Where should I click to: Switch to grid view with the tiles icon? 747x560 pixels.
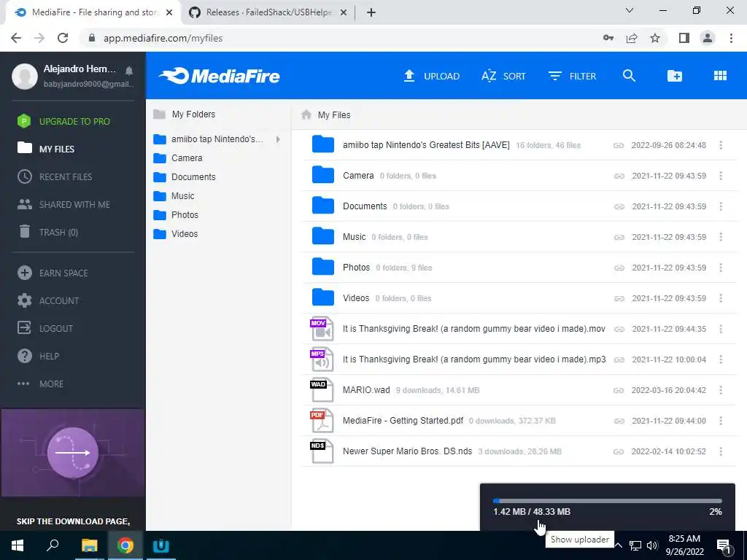(720, 76)
